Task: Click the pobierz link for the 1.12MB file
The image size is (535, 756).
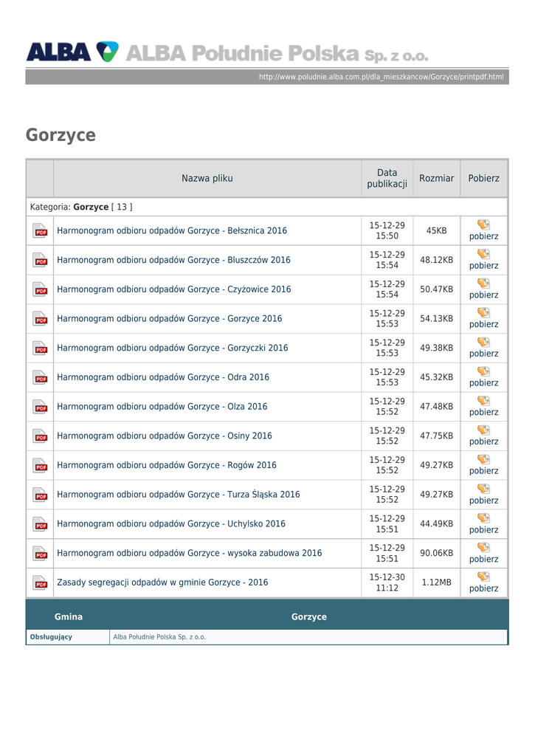Action: [483, 589]
